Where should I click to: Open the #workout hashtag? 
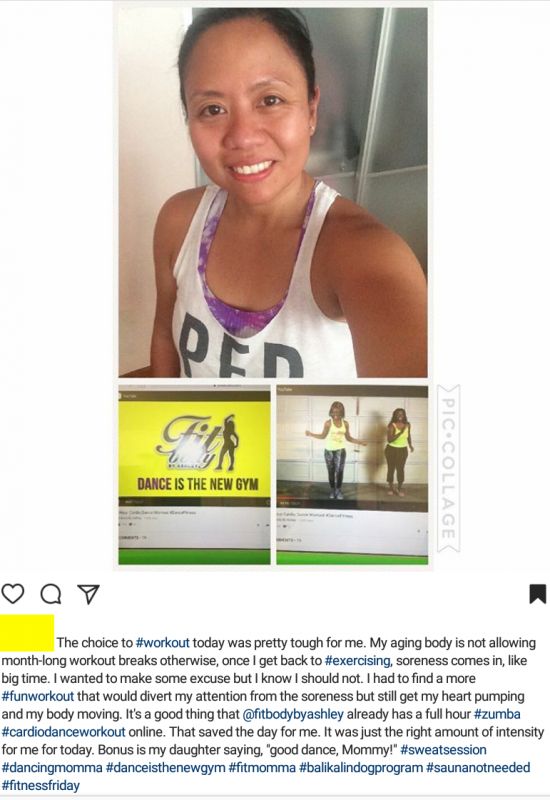click(x=163, y=642)
